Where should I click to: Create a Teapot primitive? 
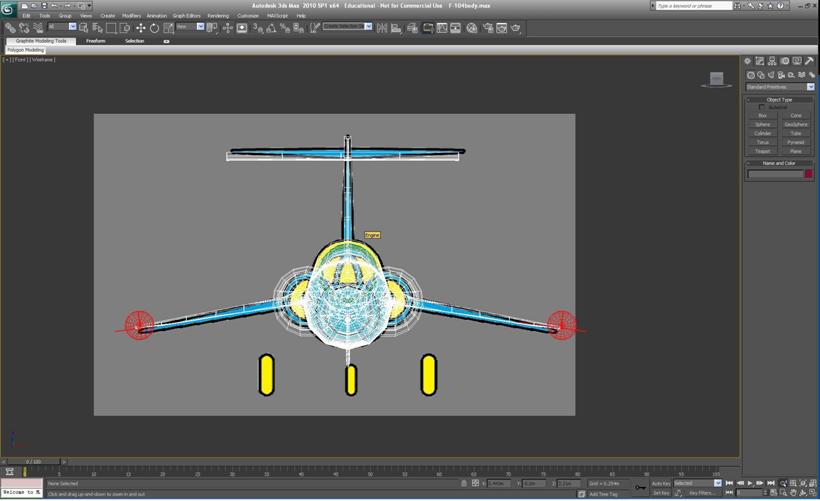point(762,151)
